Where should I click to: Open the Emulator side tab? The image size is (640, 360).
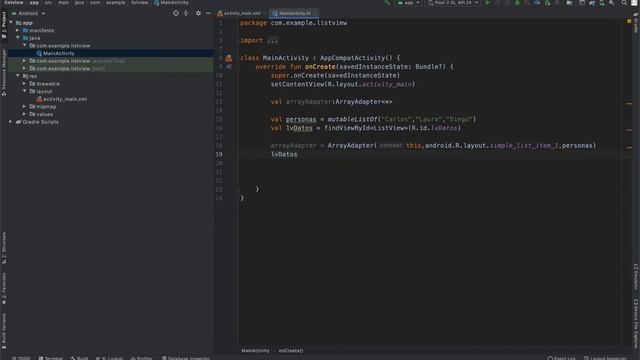tap(636, 276)
